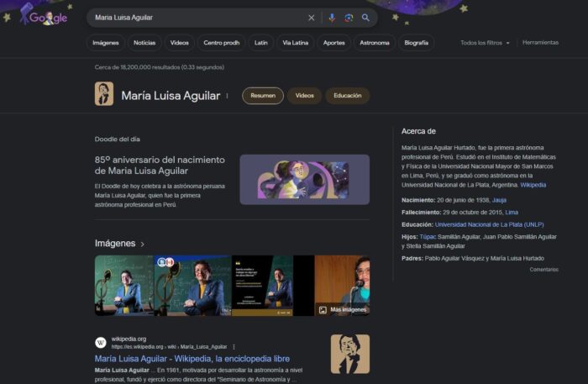Select the Resumen pill button
This screenshot has height=384, width=588.
click(x=263, y=96)
